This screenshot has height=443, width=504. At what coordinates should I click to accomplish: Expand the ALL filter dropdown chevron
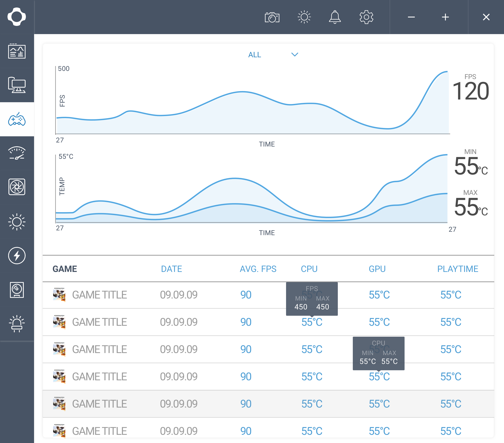tap(295, 55)
